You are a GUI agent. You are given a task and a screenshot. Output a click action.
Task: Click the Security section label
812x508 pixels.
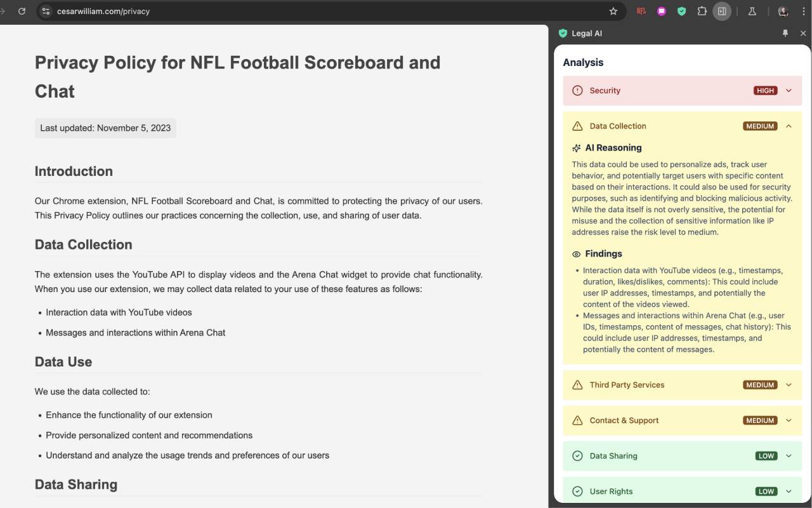(x=605, y=91)
